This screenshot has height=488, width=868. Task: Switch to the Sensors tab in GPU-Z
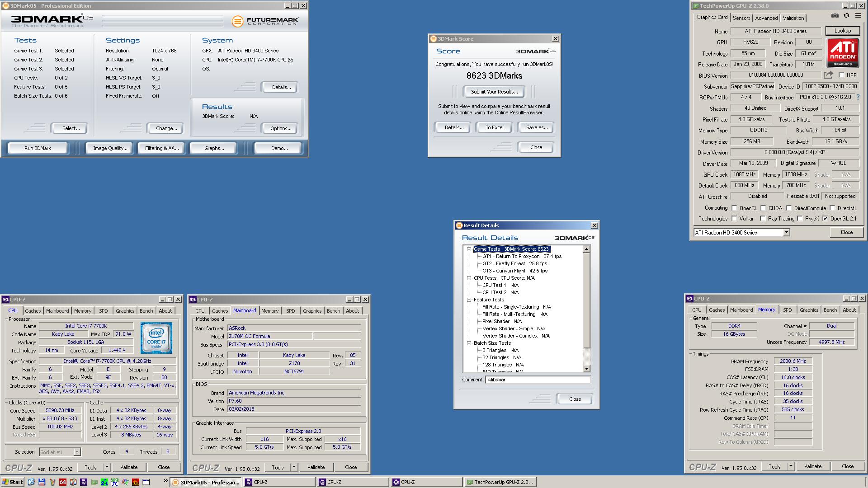click(x=741, y=18)
